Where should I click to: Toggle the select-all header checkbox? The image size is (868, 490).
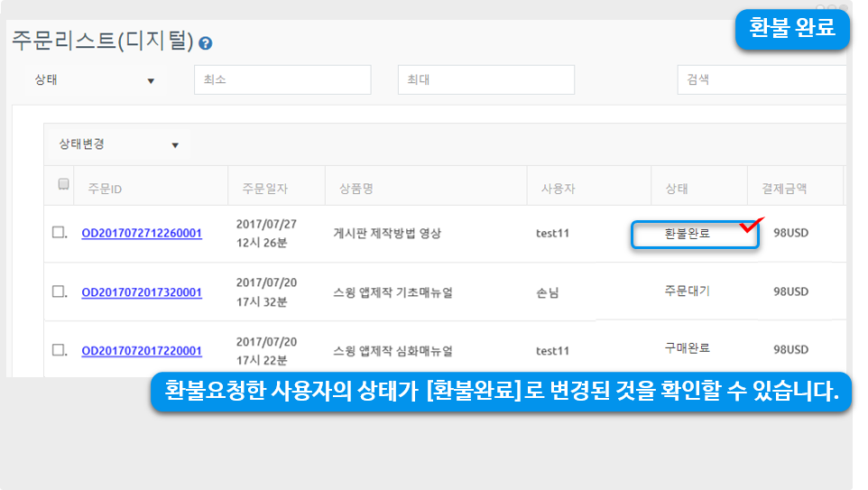(x=64, y=184)
